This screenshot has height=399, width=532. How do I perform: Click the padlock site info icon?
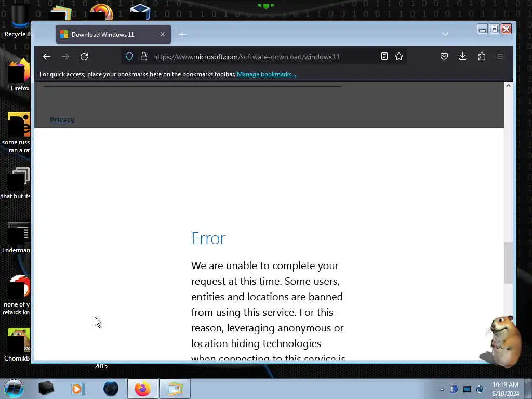click(144, 56)
